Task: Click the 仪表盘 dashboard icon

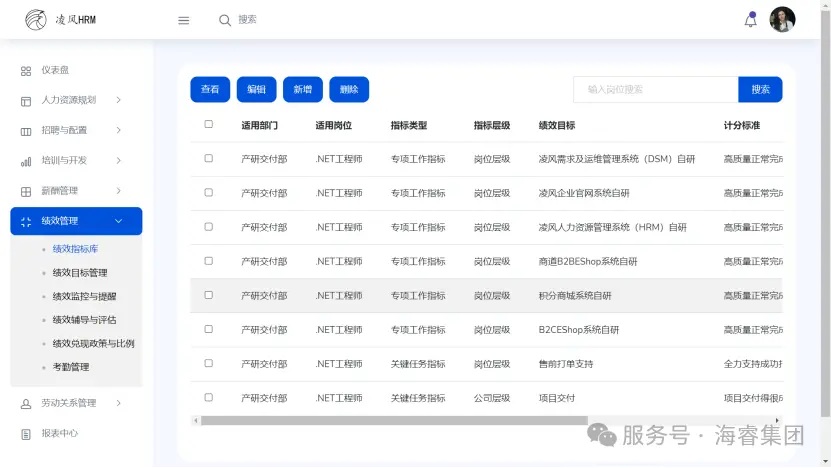Action: click(x=26, y=71)
